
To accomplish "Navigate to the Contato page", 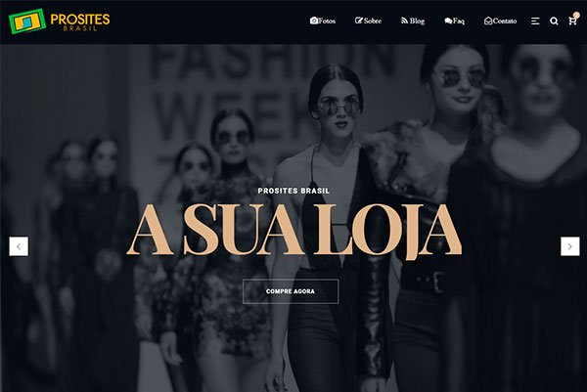I will 501,21.
